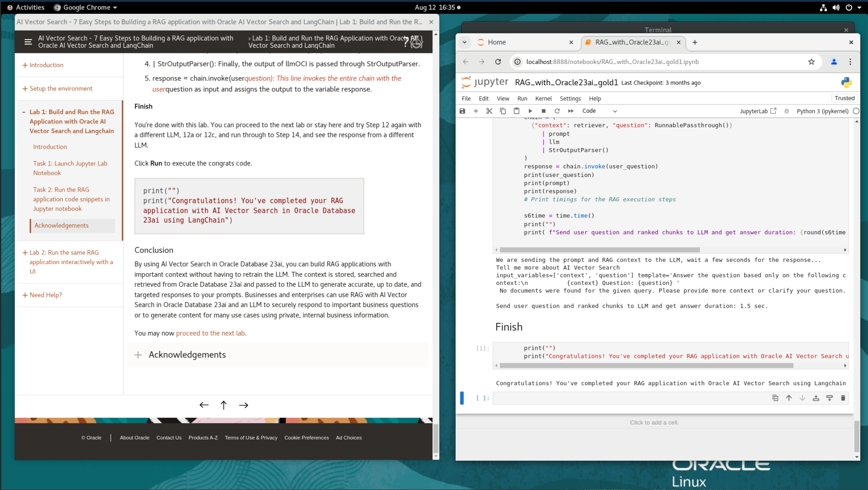Expand Lab 2 in the sidebar

click(25, 252)
